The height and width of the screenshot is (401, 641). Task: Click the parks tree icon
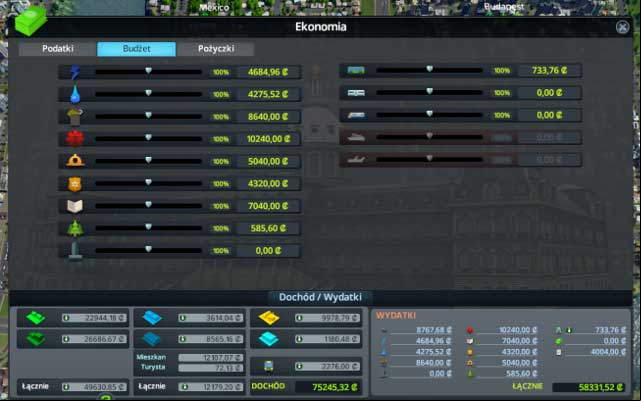click(x=75, y=229)
